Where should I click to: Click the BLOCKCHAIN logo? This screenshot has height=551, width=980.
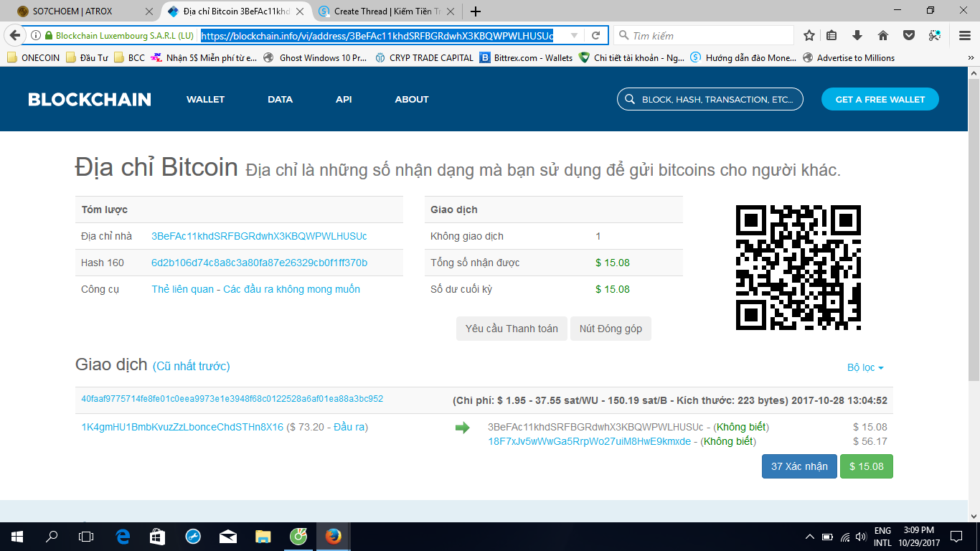point(90,100)
